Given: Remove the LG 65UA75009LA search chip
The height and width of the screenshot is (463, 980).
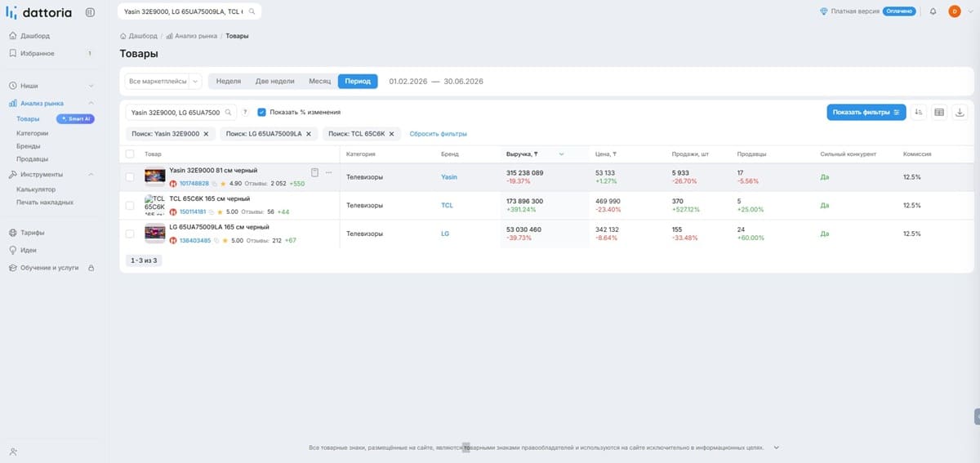Looking at the screenshot, I should (x=308, y=134).
